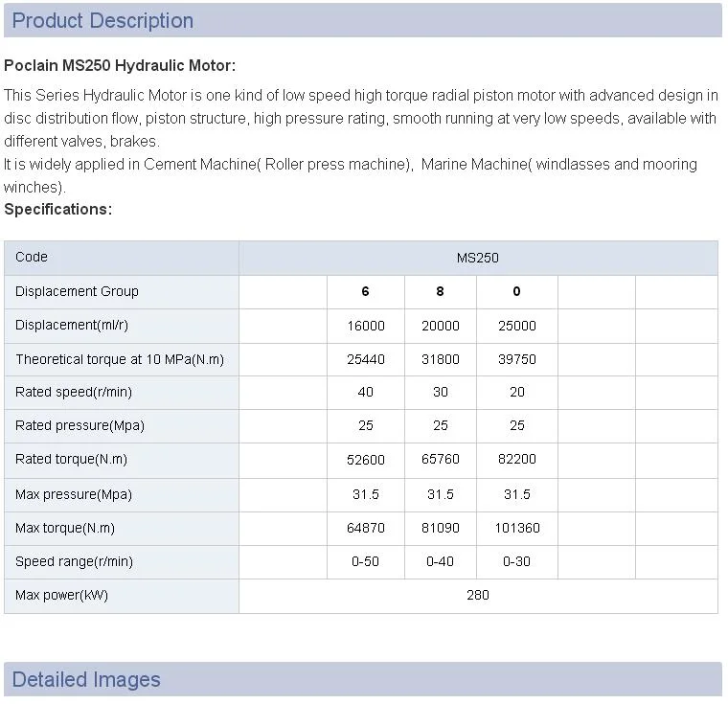Click the Rated torque(N.m) row label
The height and width of the screenshot is (704, 728).
click(71, 459)
